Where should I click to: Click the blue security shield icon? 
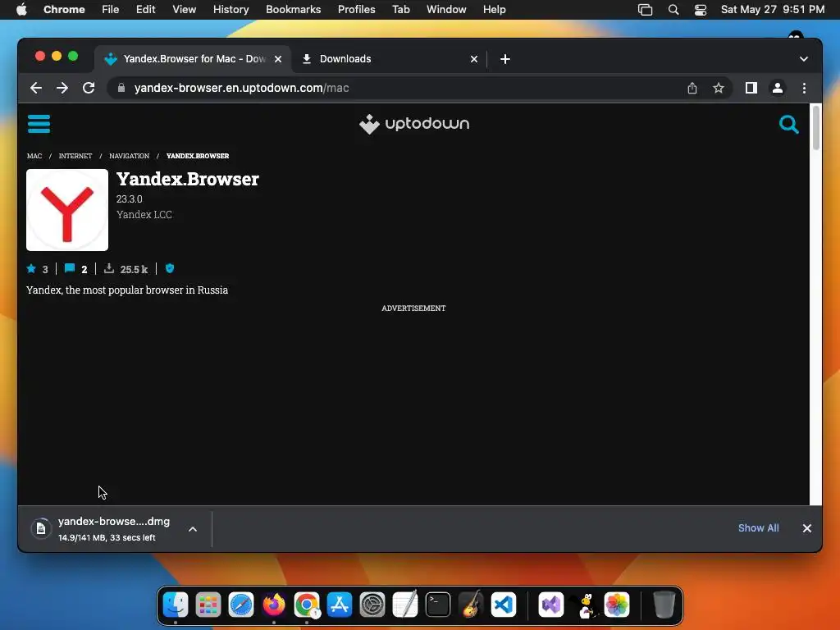[170, 268]
